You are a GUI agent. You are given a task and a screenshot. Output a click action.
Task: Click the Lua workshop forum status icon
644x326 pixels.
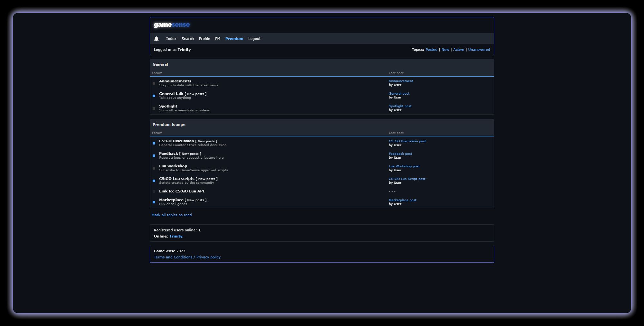(154, 168)
